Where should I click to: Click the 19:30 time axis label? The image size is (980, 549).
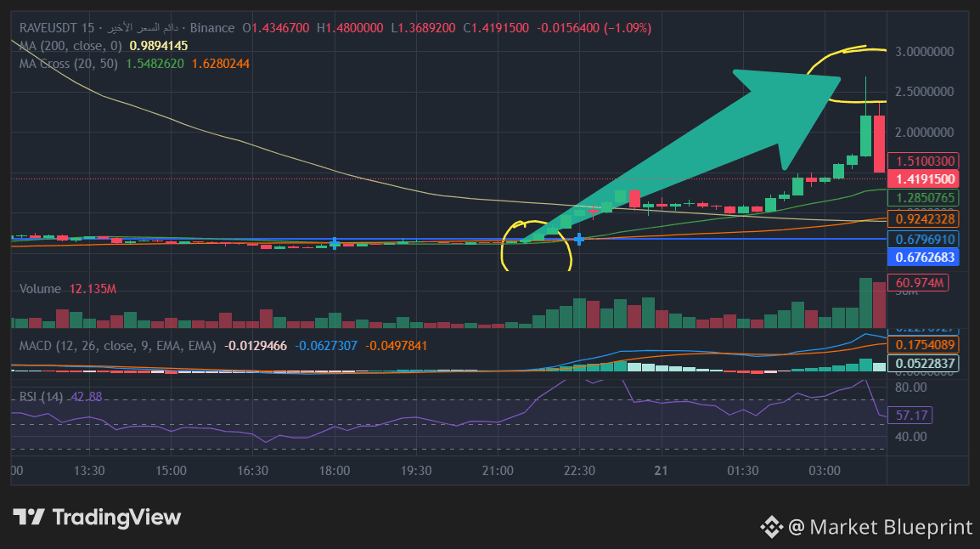(x=416, y=471)
